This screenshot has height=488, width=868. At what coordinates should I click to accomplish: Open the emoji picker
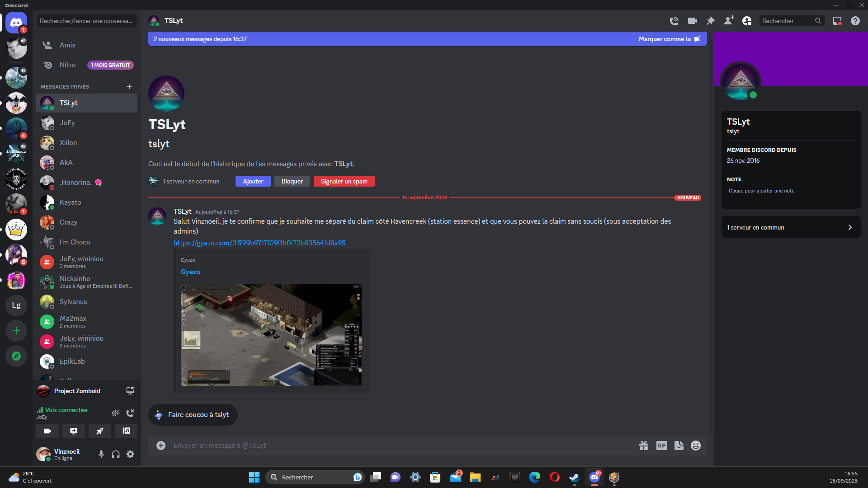coord(696,446)
